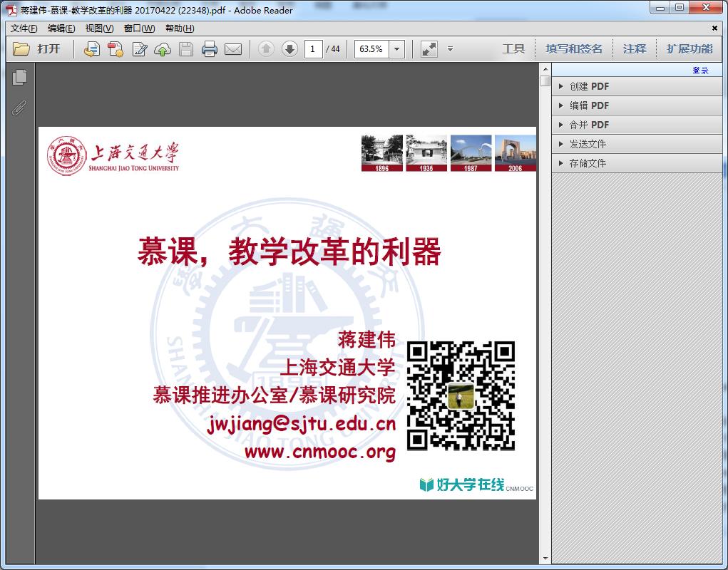Viewport: 728px width, 570px height.
Task: Open the zoom level dropdown arrow
Action: click(397, 49)
